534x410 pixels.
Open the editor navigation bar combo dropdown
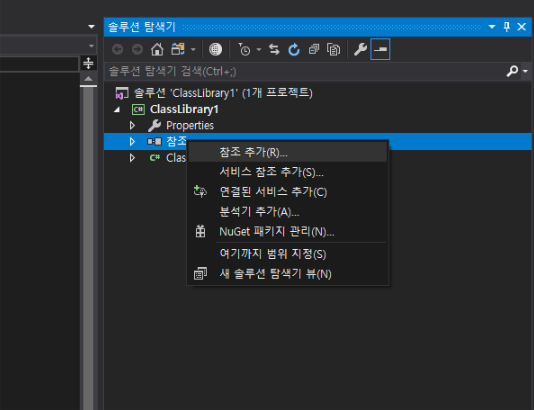coord(91,46)
